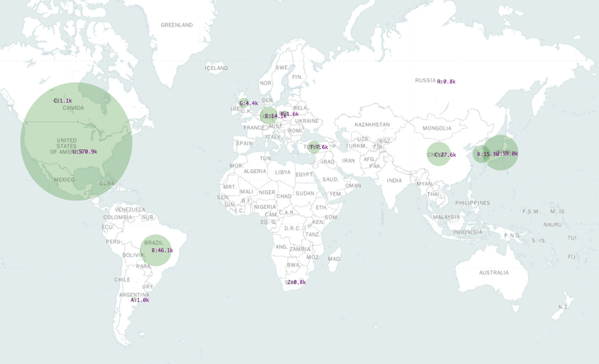Click the Australia map label

click(494, 273)
